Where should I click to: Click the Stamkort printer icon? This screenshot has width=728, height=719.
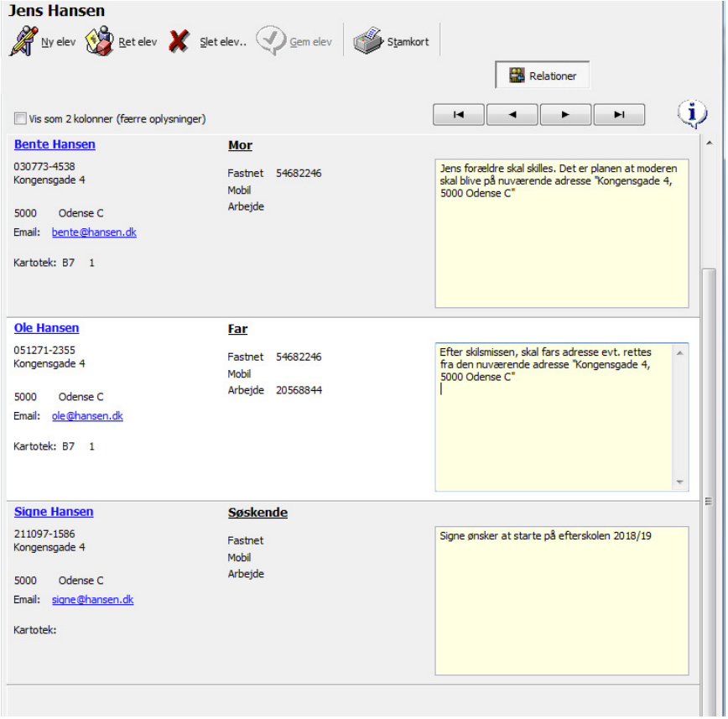pyautogui.click(x=367, y=41)
